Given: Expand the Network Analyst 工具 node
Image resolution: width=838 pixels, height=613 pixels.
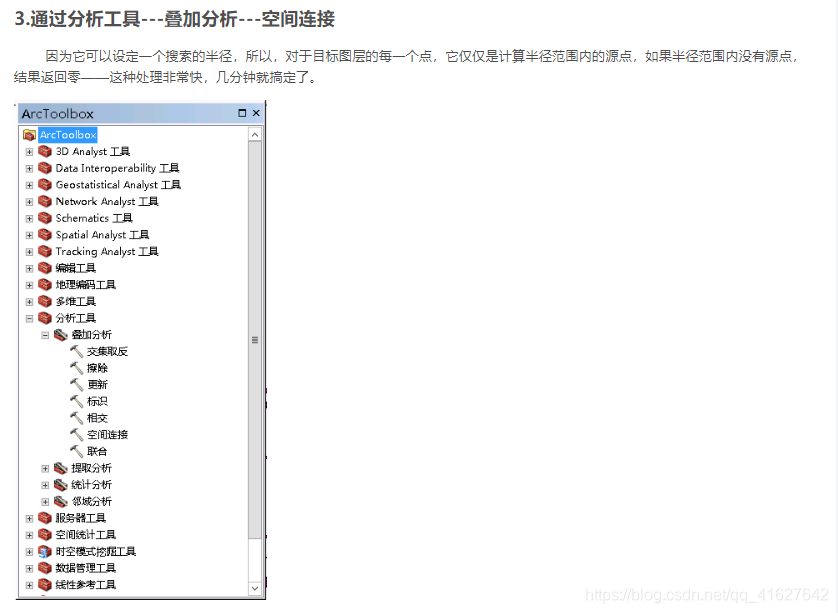Looking at the screenshot, I should click(29, 201).
